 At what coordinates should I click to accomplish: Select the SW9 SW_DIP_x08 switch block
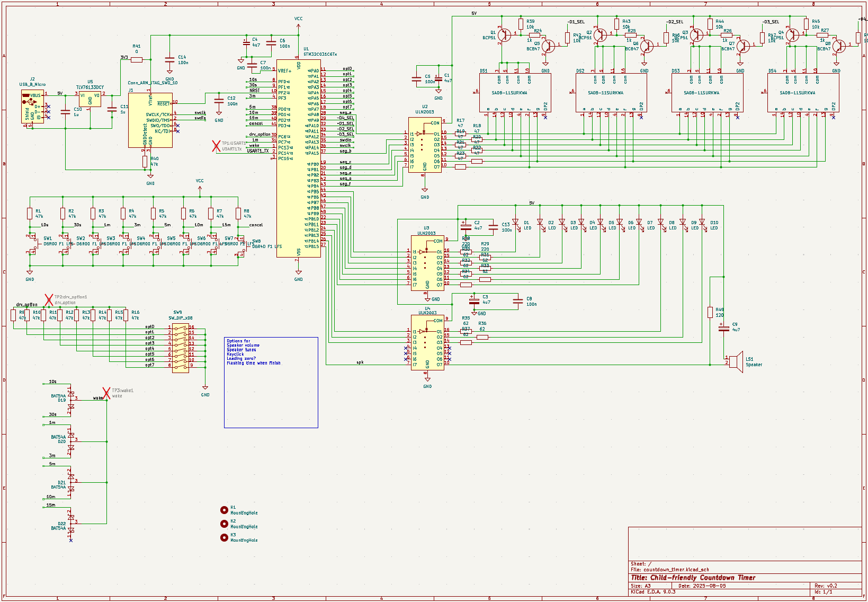pos(181,347)
